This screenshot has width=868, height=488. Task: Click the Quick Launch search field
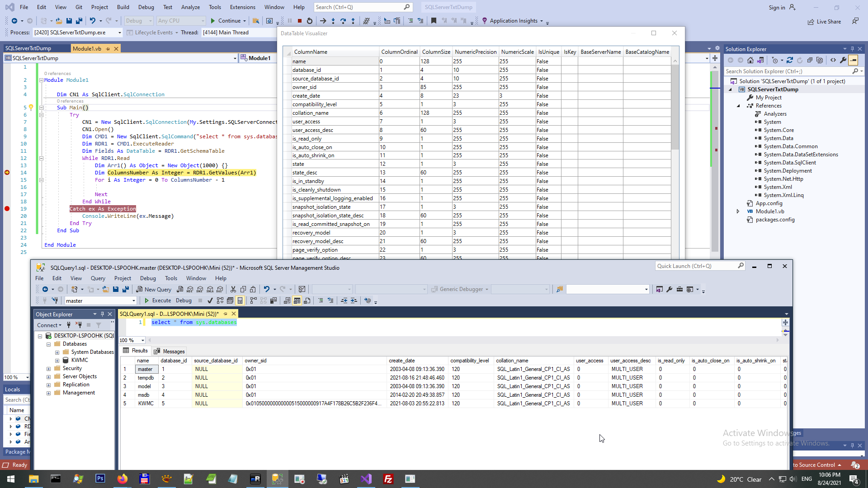(x=695, y=266)
